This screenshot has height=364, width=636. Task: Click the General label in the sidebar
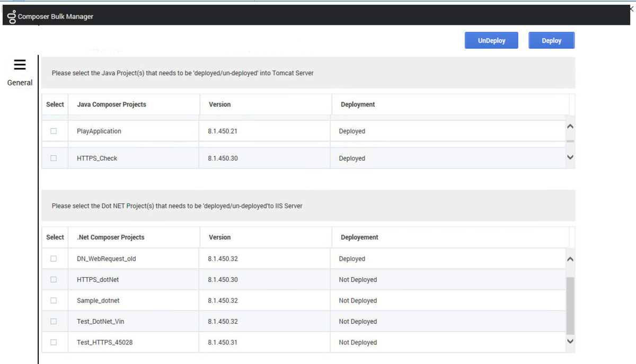20,83
